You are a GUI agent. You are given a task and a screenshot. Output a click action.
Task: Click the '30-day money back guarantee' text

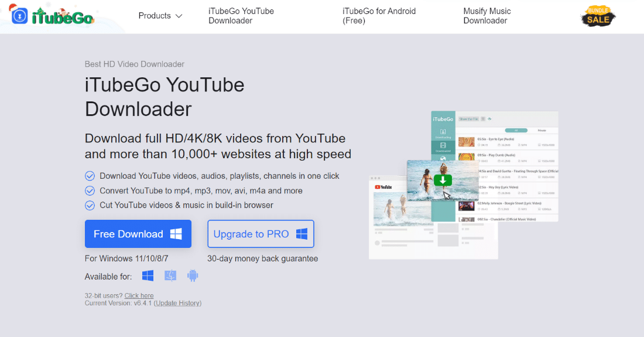pos(262,258)
